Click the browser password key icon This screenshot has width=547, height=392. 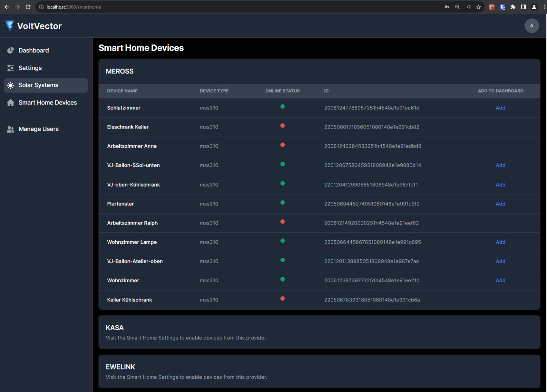tap(447, 7)
